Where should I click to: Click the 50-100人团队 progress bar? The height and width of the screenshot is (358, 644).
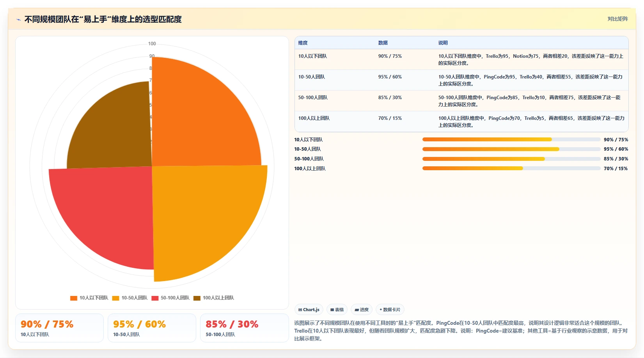tap(511, 159)
